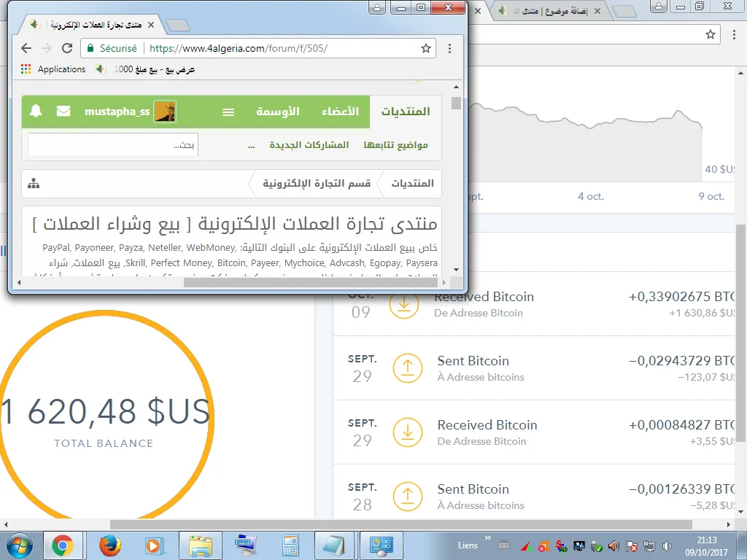747x560 pixels.
Task: Click the forum sitemap tree icon
Action: pos(34,184)
